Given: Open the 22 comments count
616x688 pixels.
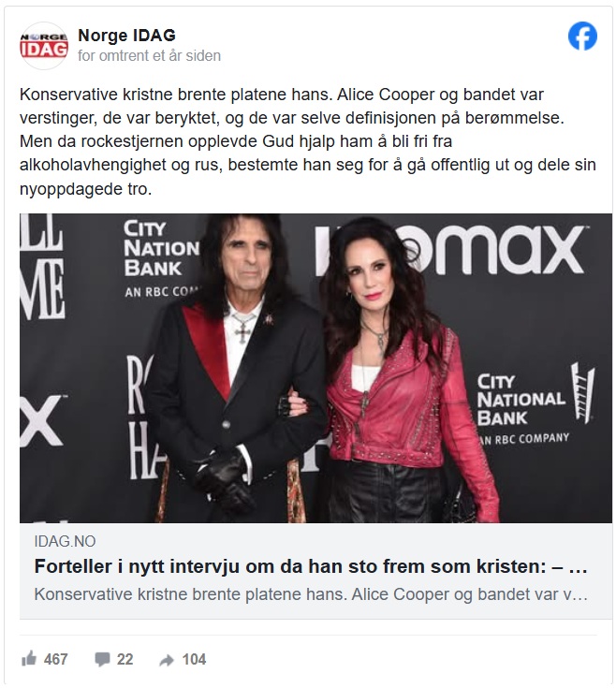Looking at the screenshot, I should tap(125, 659).
